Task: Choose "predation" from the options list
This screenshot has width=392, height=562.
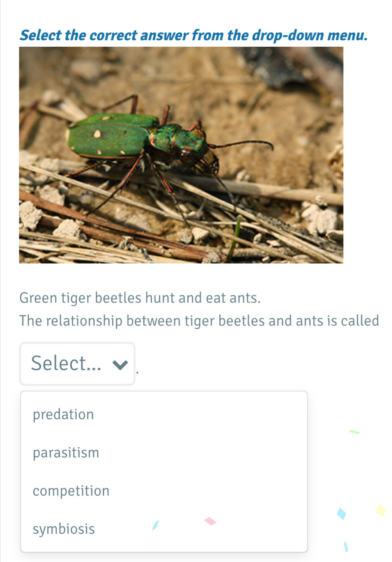Action: pyautogui.click(x=63, y=415)
